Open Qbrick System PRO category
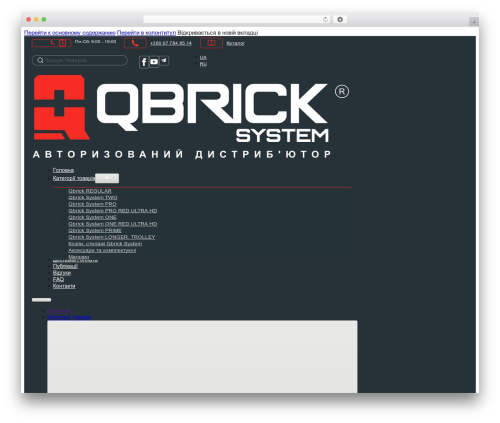This screenshot has height=423, width=500. [x=92, y=204]
